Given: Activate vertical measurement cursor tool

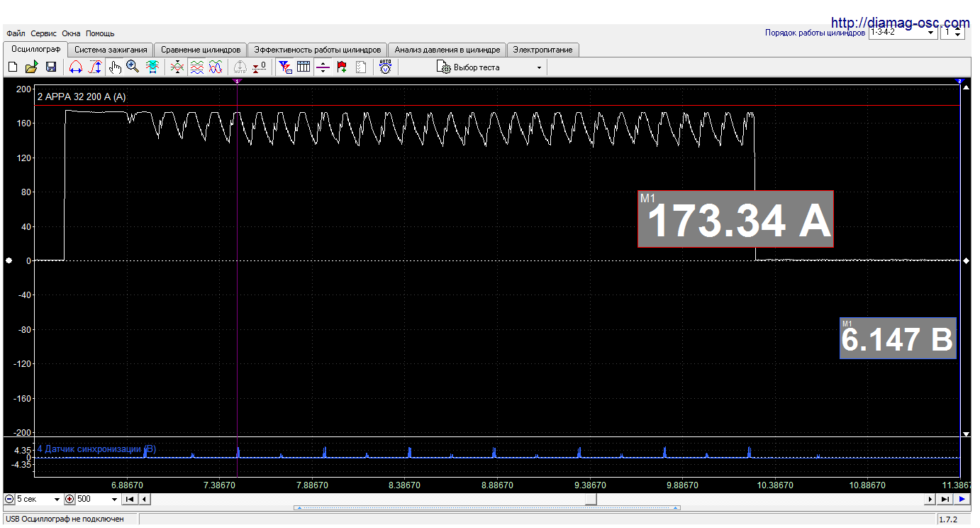Looking at the screenshot, I should [x=95, y=67].
